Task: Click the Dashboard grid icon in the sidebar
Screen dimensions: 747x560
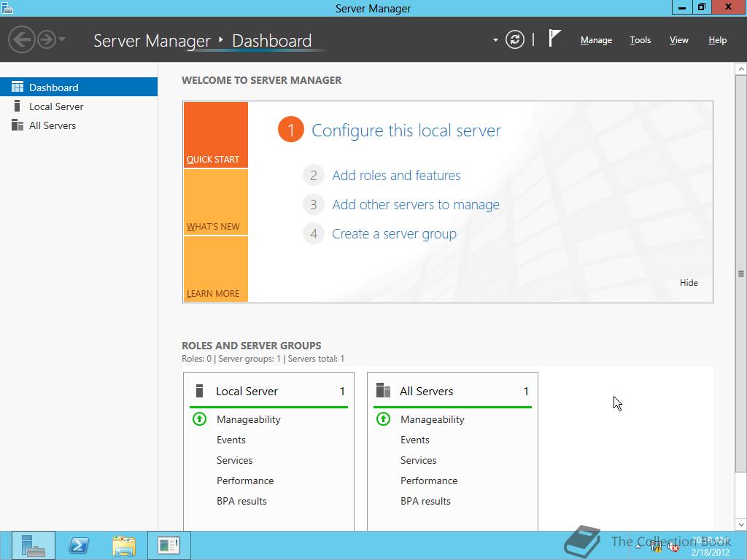Action: (18, 87)
